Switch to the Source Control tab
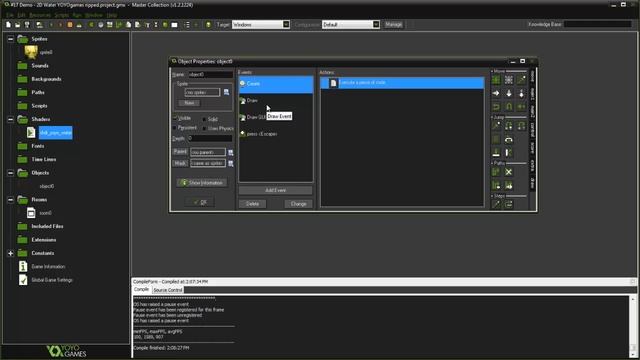This screenshot has width=640, height=360. tap(168, 290)
